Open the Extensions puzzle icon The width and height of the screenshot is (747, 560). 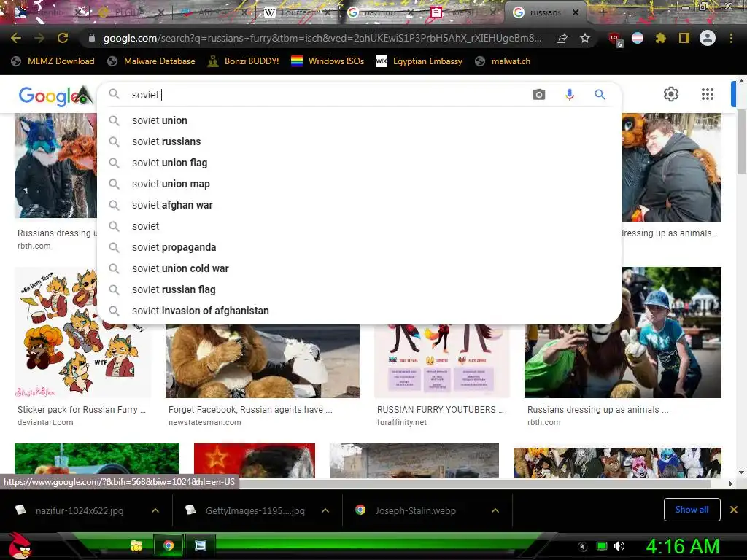coord(660,38)
